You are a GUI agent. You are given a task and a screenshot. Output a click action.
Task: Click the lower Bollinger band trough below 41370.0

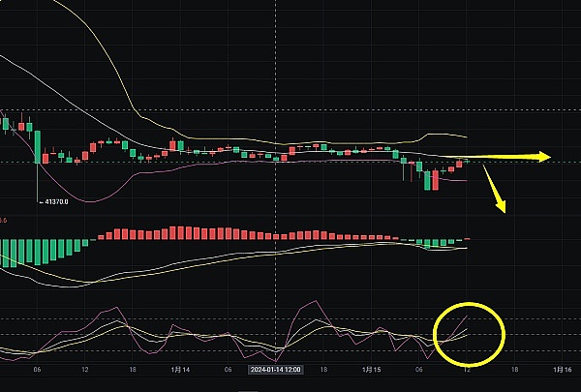[x=89, y=201]
